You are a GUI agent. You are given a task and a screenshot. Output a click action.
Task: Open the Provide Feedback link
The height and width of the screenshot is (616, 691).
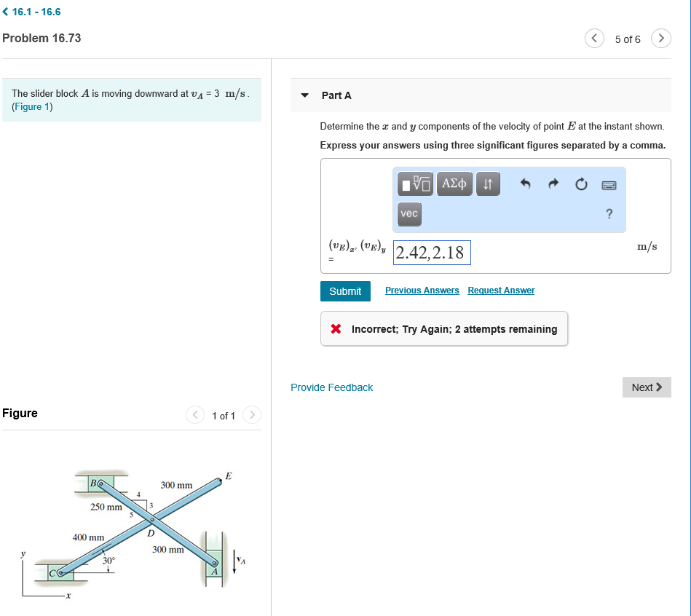[331, 387]
